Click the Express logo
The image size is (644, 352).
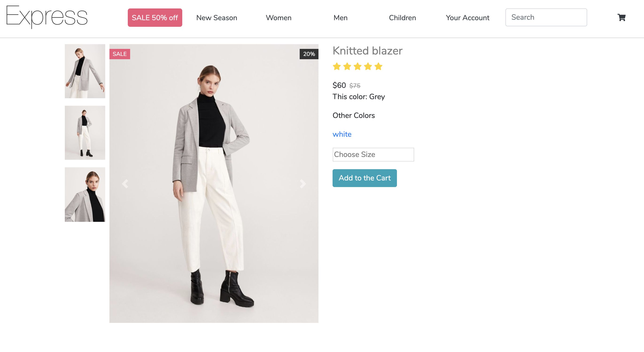[47, 17]
